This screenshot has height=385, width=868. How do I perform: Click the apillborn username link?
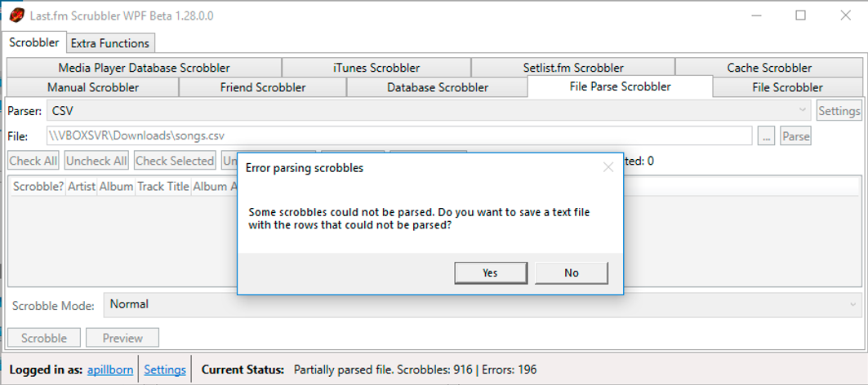110,370
